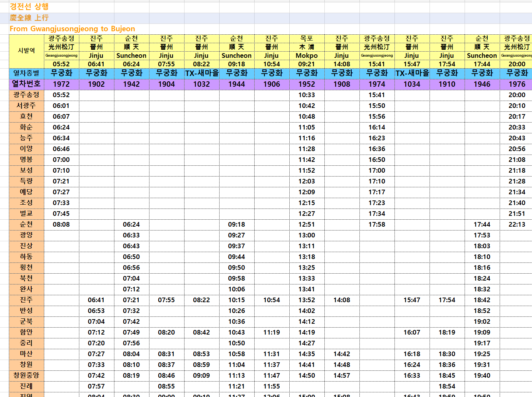Select train number 1906 cell
This screenshot has width=532, height=397.
click(x=272, y=84)
